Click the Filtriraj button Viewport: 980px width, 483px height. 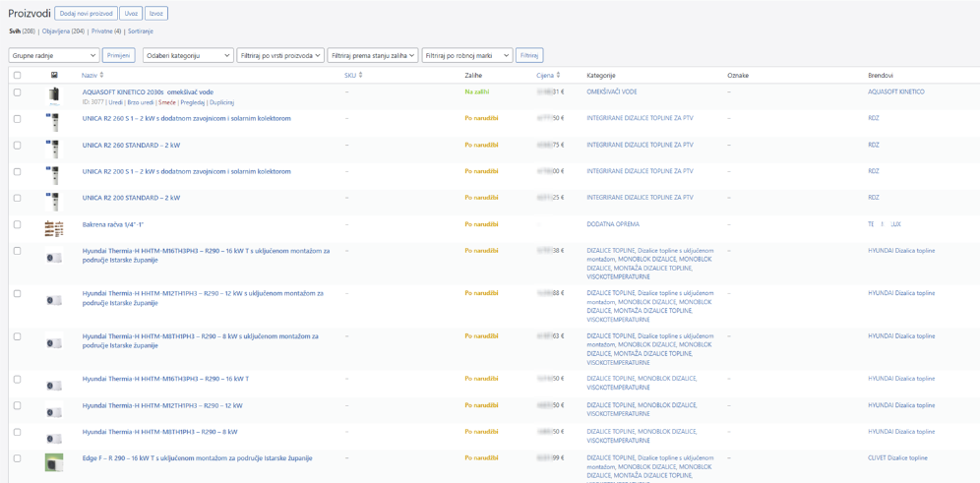[529, 56]
